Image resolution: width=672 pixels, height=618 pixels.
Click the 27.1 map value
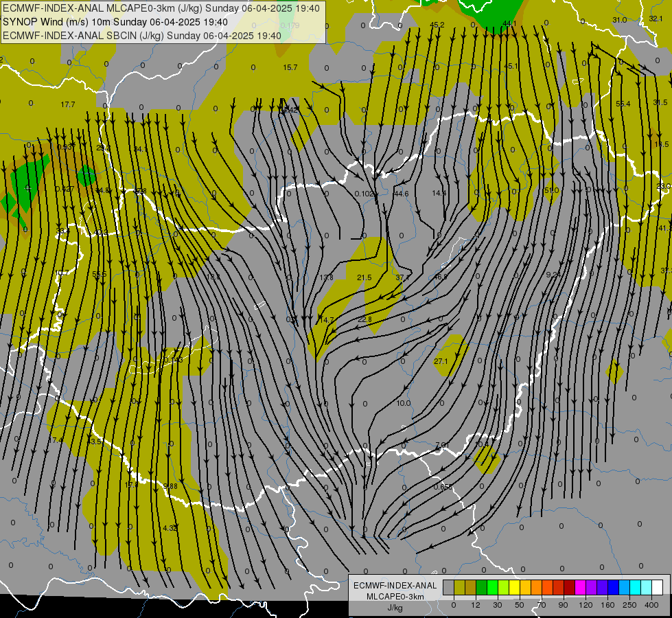[441, 361]
